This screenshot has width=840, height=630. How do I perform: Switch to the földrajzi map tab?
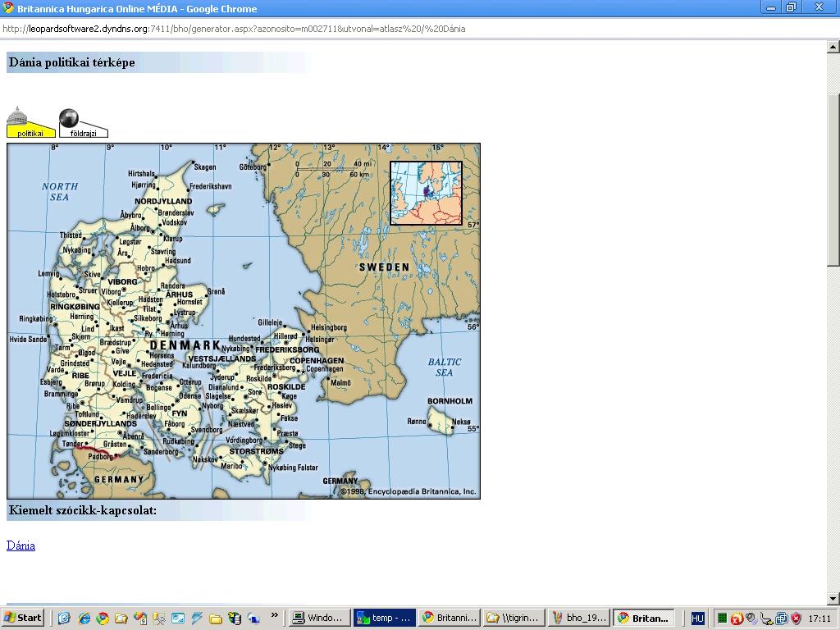(x=83, y=123)
